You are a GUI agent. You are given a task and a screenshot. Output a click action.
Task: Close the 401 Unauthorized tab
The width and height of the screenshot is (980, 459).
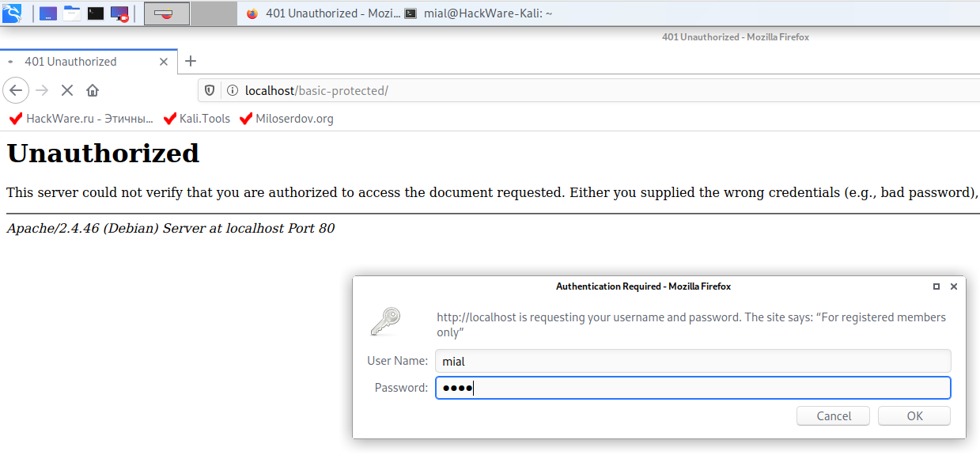point(165,62)
